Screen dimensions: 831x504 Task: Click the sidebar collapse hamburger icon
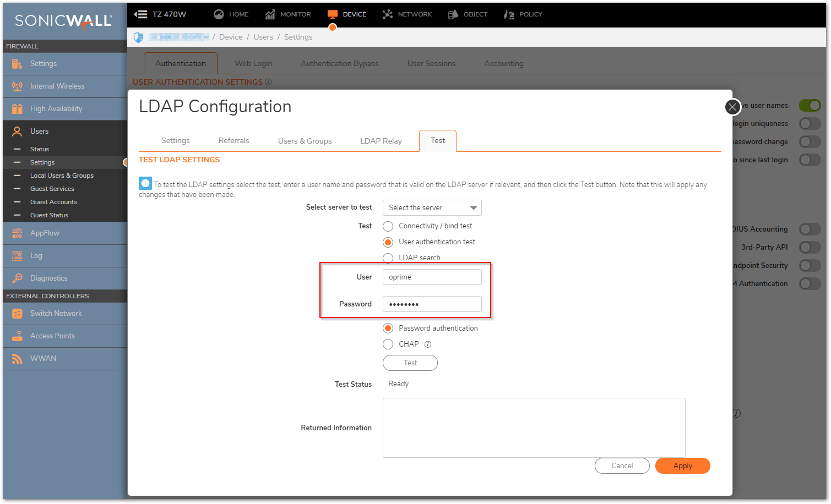coord(141,14)
